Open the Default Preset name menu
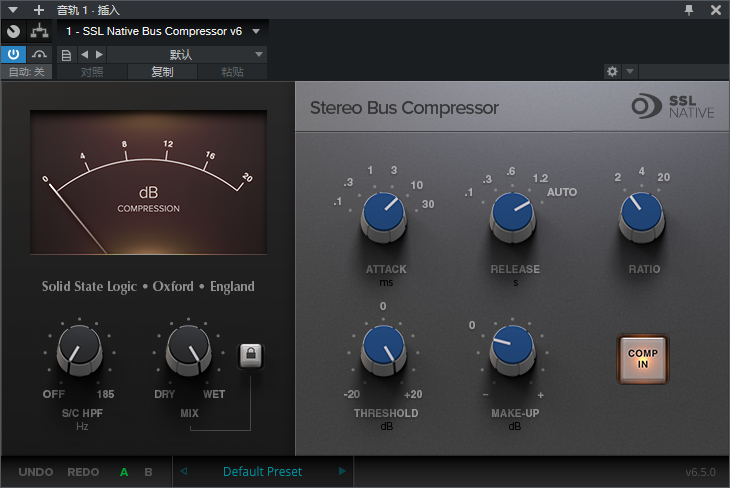 click(x=263, y=472)
